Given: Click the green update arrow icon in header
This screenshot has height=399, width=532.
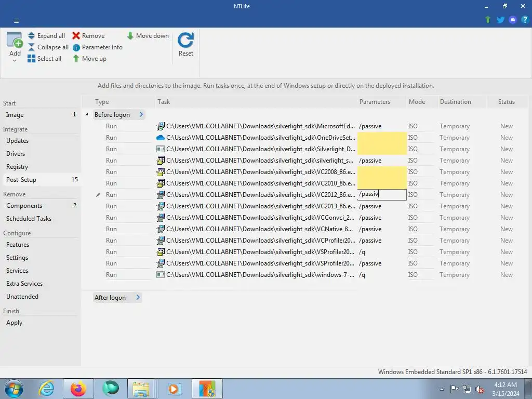Looking at the screenshot, I should click(488, 20).
